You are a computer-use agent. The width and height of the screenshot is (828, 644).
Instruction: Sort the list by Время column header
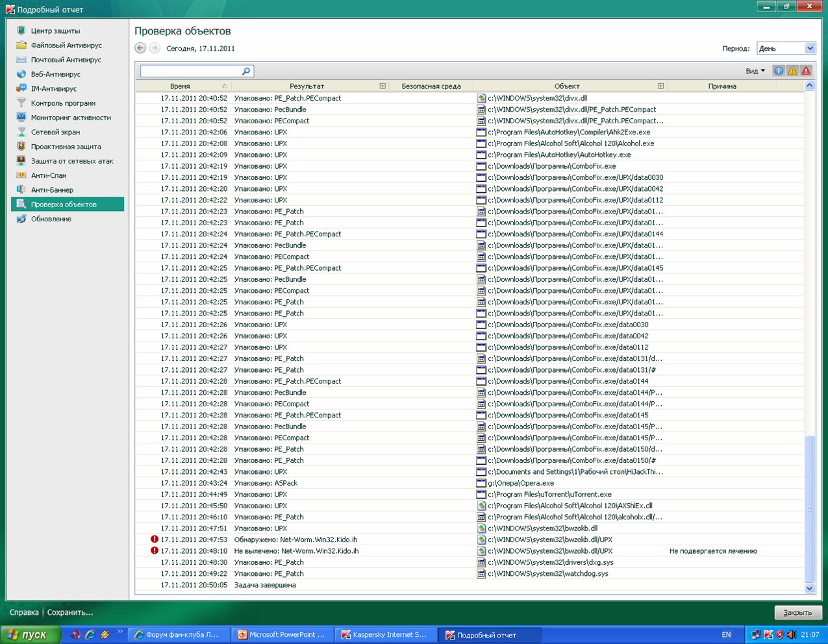(180, 86)
